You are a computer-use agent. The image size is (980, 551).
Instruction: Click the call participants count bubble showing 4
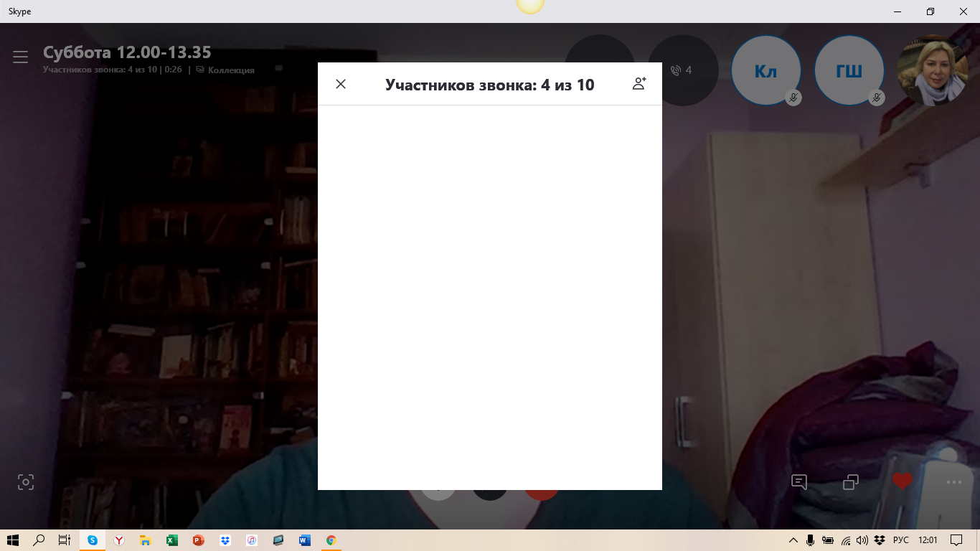[682, 70]
